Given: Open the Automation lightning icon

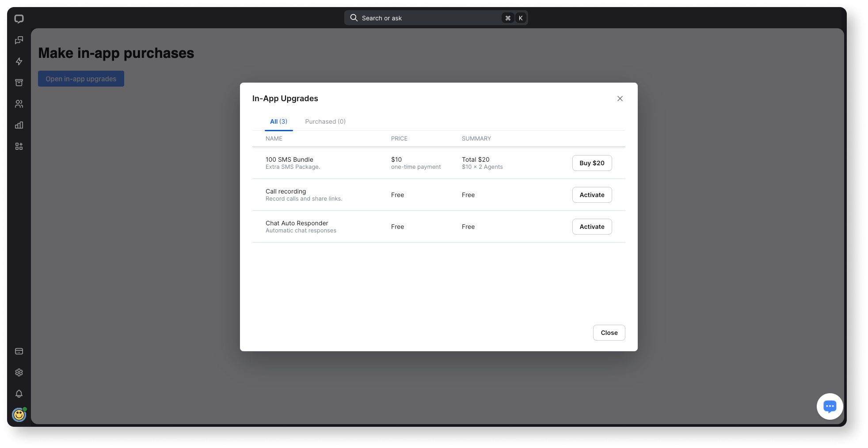Looking at the screenshot, I should (19, 61).
